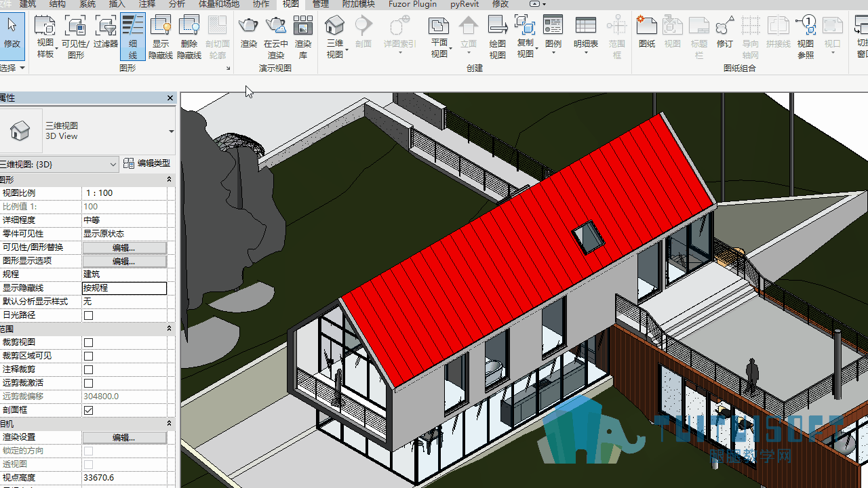Click the 视图参照 (View Reference) tool
This screenshot has height=488, width=868.
806,37
